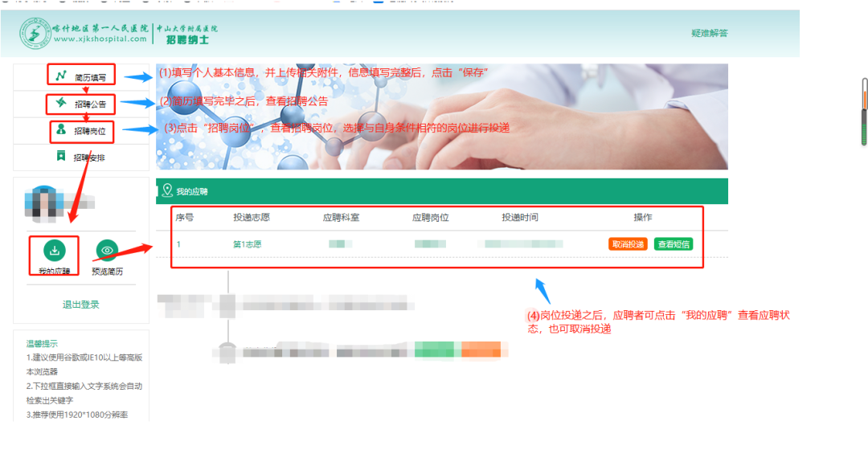Image resolution: width=868 pixels, height=454 pixels.
Task: Click the 我的应聘 section header text
Action: point(191,191)
